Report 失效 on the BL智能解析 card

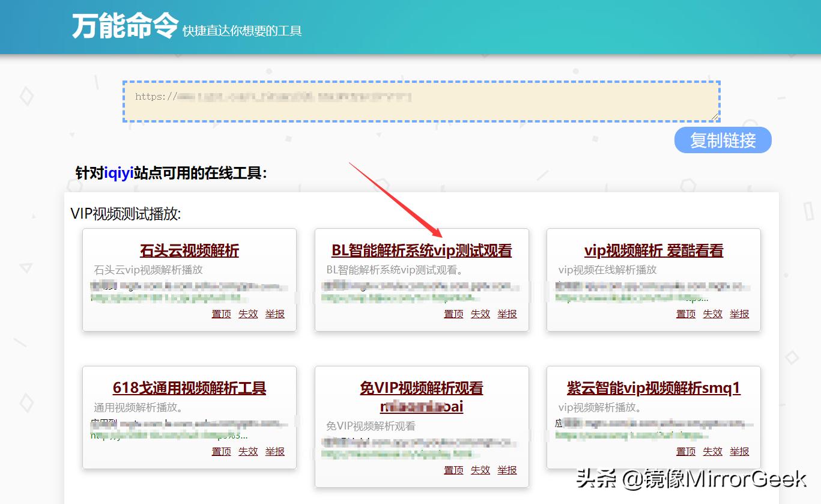(x=480, y=314)
